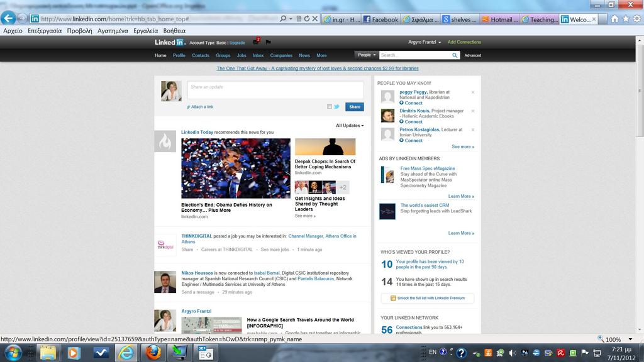The height and width of the screenshot is (362, 644).
Task: Click the browser forward arrow button
Action: 22,18
